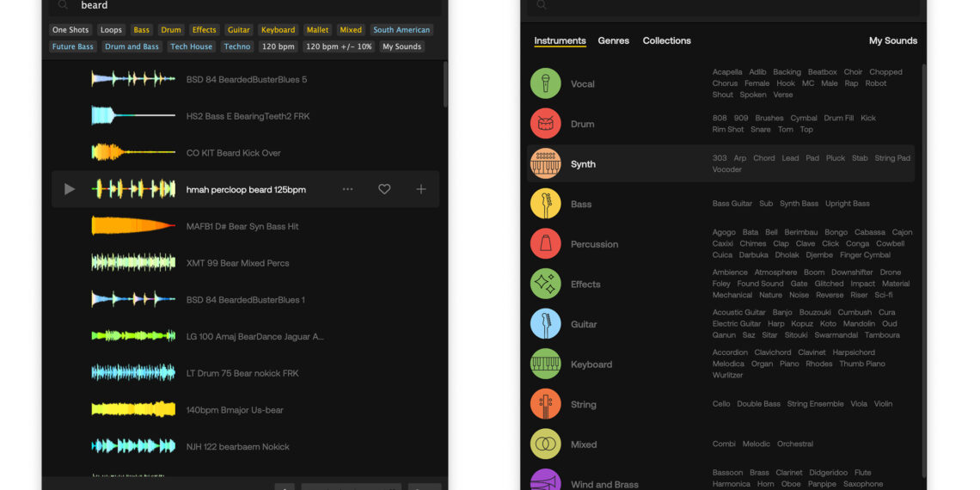Select the green Effects sparkle icon
This screenshot has height=490, width=980.
[x=545, y=284]
